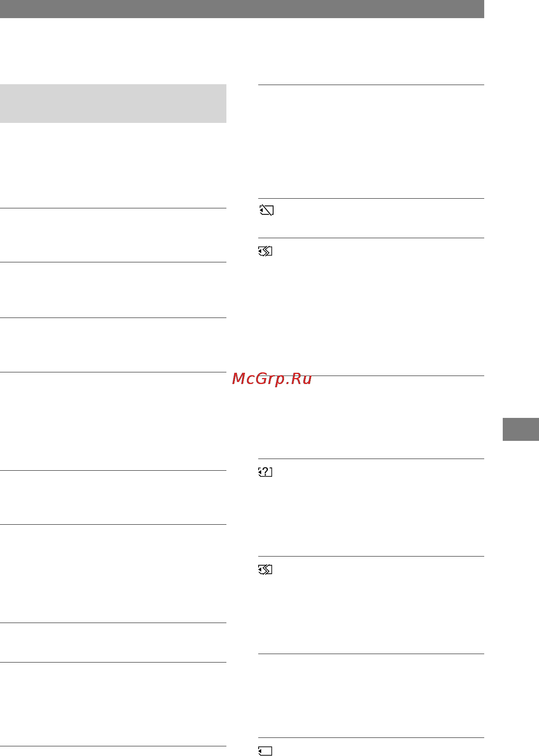Click the light gray heading box
539x756 pixels.
113,104
